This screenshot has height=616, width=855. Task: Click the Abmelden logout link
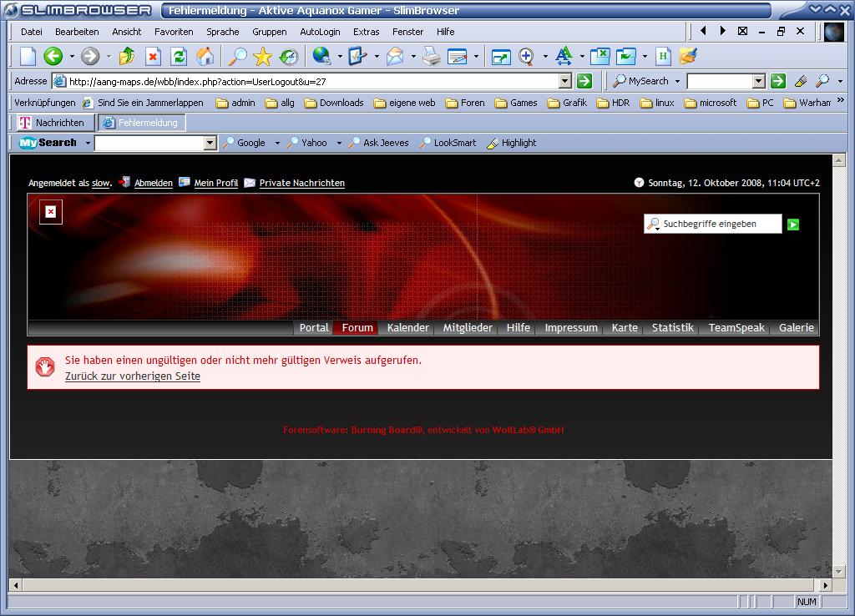(x=153, y=183)
